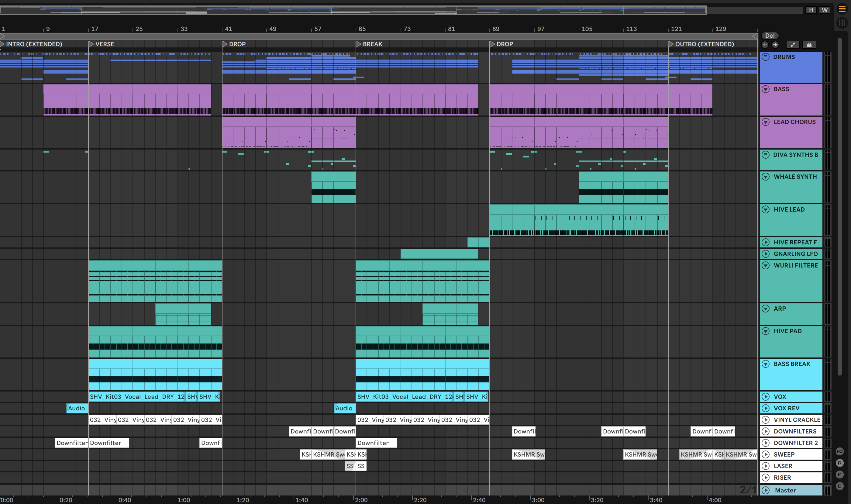Toggle the Mixer (M) section visibility

(x=839, y=475)
